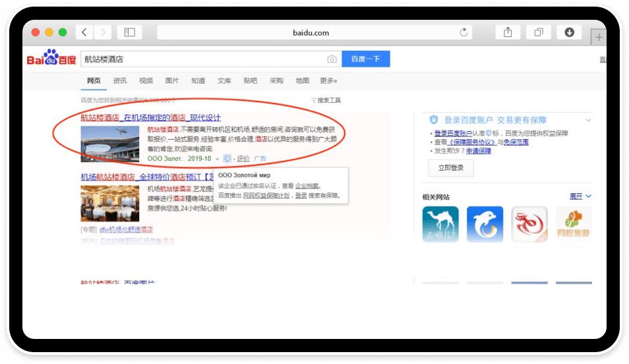Expand dropdown arrow after 2019-10
Viewport: 629px width, 364px height.
pyautogui.click(x=217, y=159)
